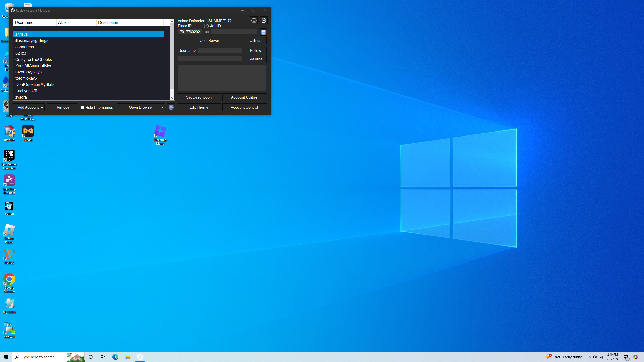644x362 pixels.
Task: Enable the Hide Usernames checkbox
Action: pos(82,108)
